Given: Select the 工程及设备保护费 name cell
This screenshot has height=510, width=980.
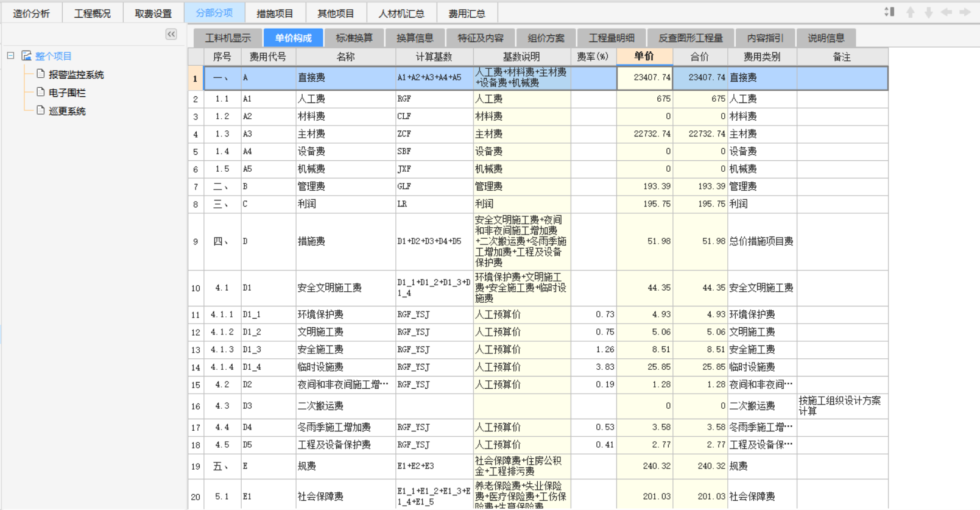Looking at the screenshot, I should tap(345, 445).
